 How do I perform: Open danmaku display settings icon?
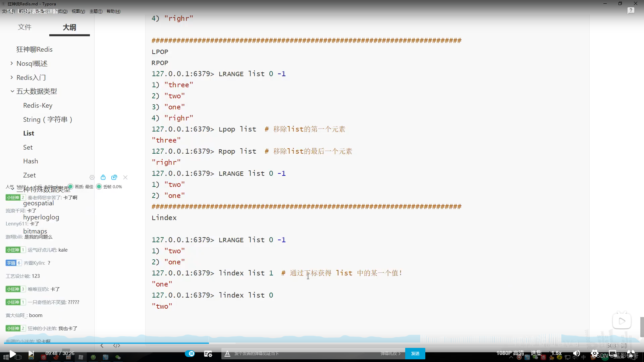point(208,354)
